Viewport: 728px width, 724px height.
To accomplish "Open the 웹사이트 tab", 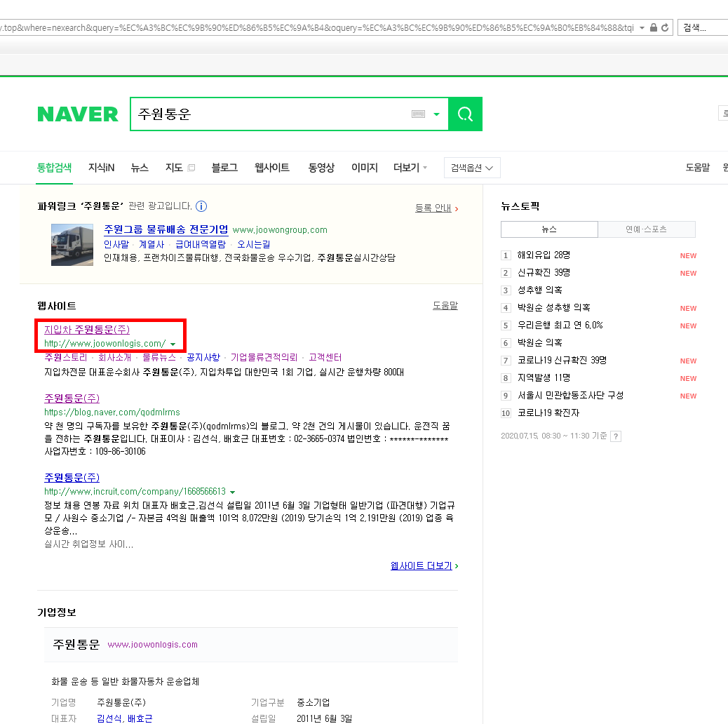I will point(272,168).
